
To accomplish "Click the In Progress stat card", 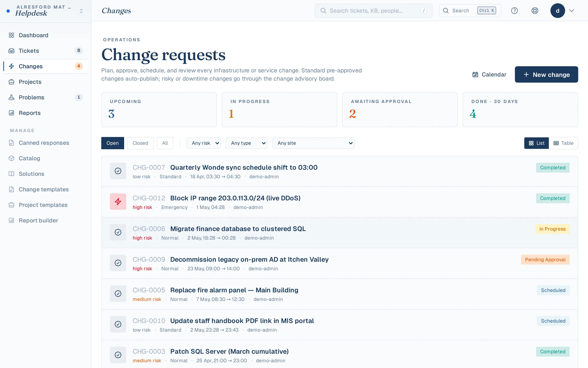I will point(280,110).
